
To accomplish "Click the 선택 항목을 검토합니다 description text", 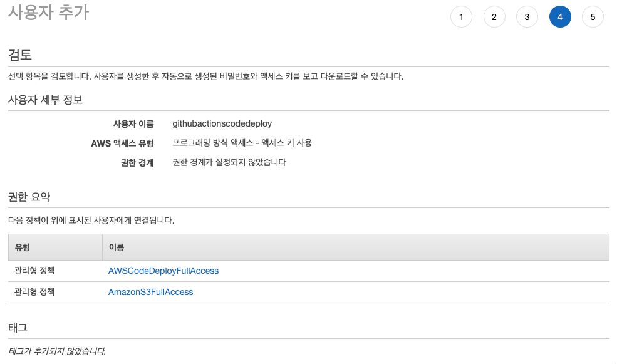I will pos(205,76).
